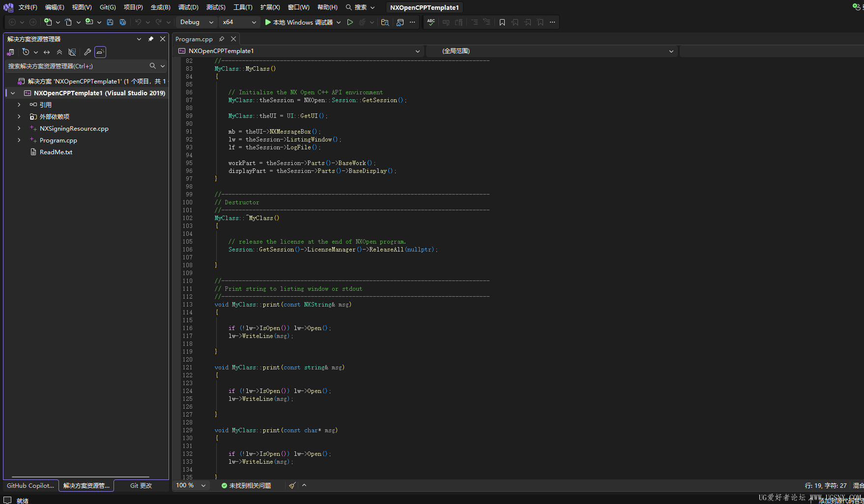Click the Save file icon
The height and width of the screenshot is (504, 864).
[x=110, y=22]
